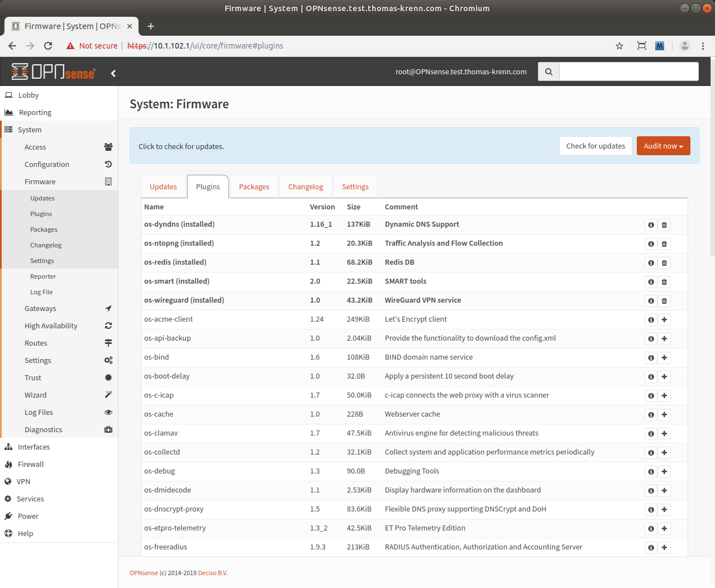Expand the Interfaces menu section
Screen dimensions: 715x588
(x=34, y=447)
